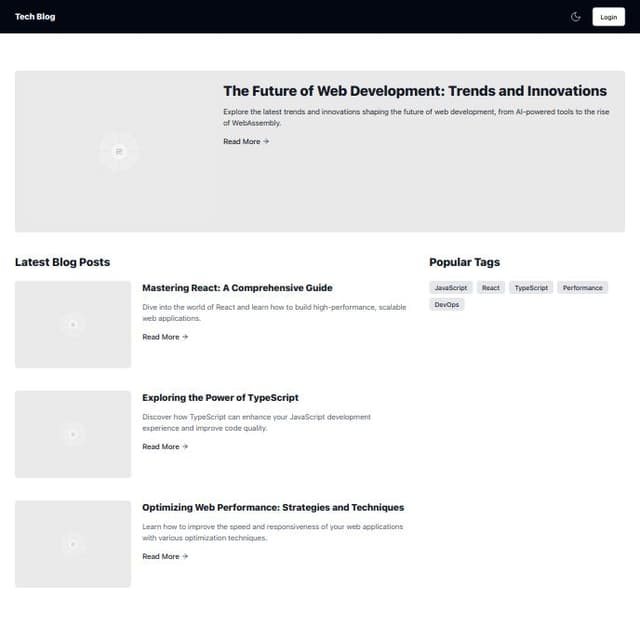Click Read More for Web Performance post
The image size is (640, 625).
pyautogui.click(x=165, y=557)
